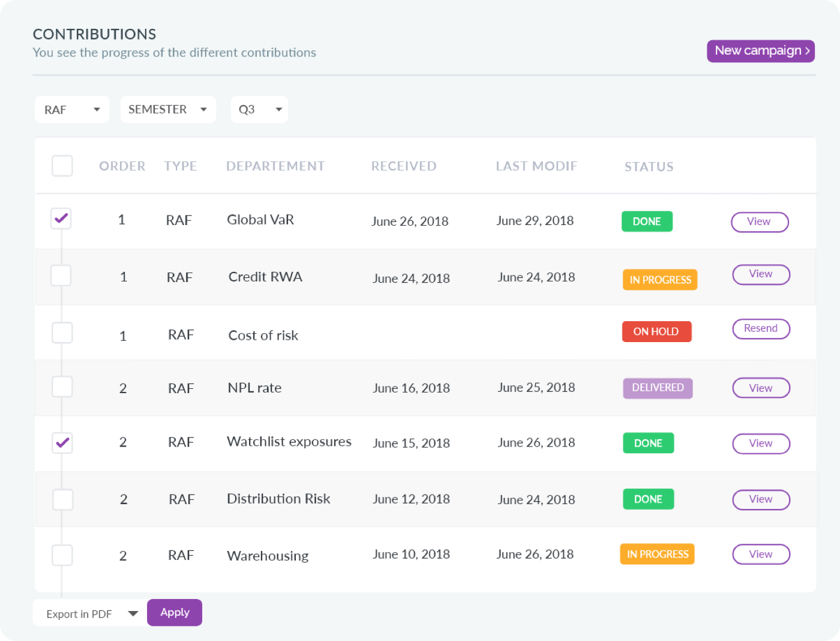This screenshot has height=641, width=840.
Task: Uncheck the Watchlist exposures row checkbox
Action: tap(62, 443)
